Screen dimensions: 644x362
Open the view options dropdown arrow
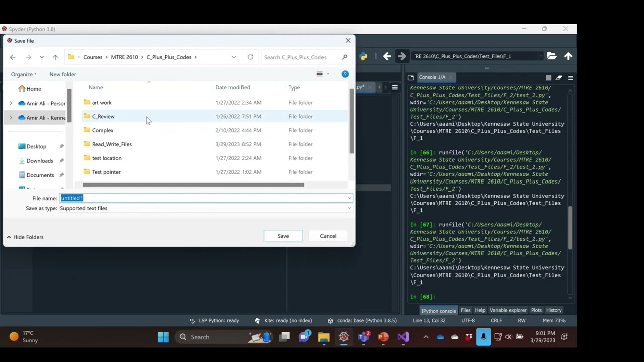328,74
